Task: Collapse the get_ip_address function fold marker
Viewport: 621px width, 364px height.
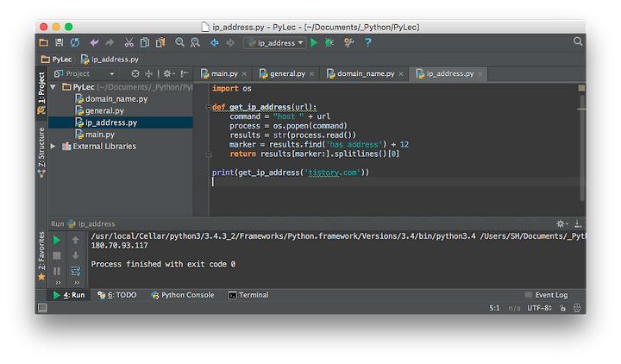Action: click(x=209, y=107)
